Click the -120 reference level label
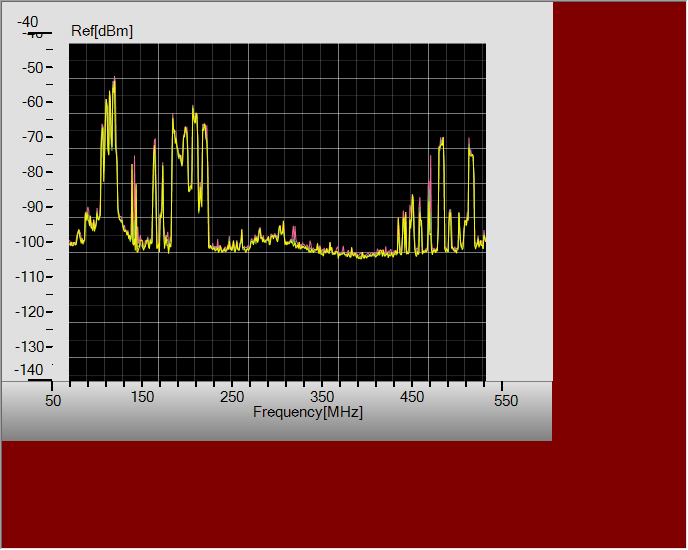 coord(29,312)
